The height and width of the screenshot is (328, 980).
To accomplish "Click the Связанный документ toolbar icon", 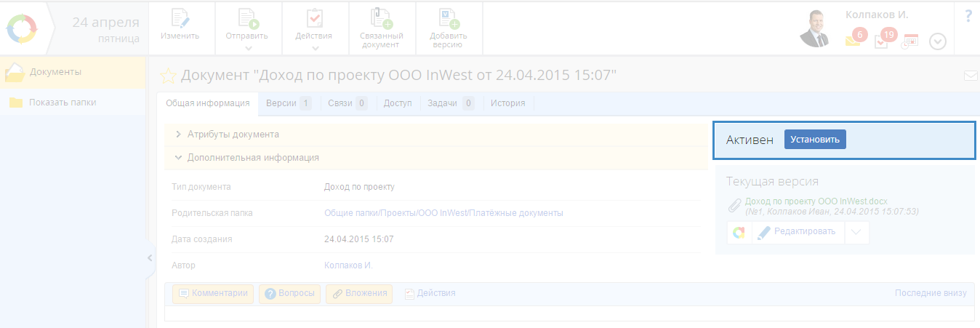I will [x=381, y=19].
